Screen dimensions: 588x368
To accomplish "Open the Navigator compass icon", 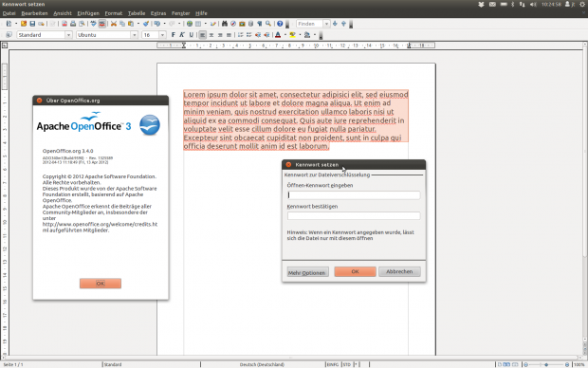I will tap(233, 24).
